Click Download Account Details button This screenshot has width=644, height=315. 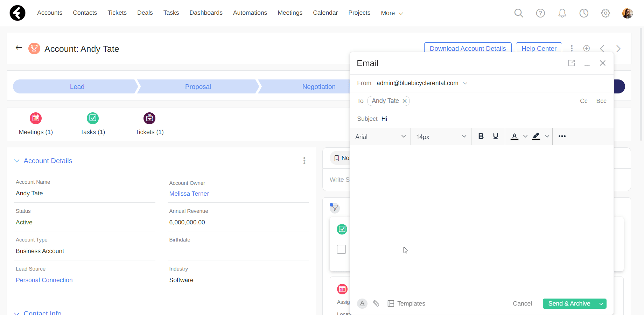click(468, 48)
